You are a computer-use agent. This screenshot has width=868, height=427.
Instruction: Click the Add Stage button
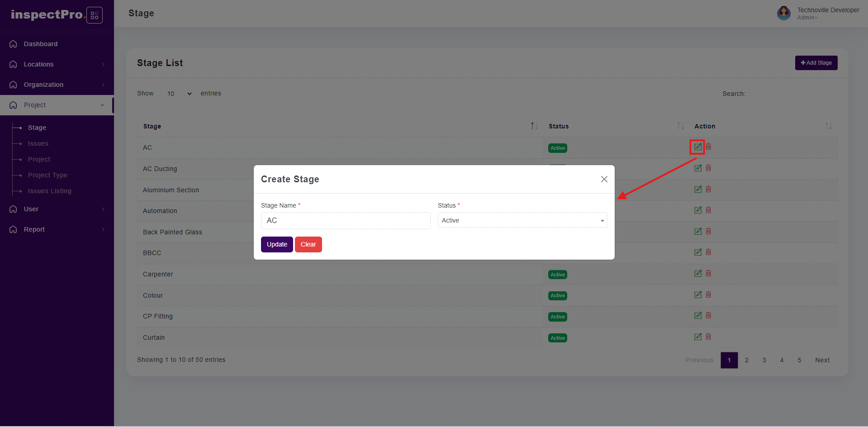(816, 63)
